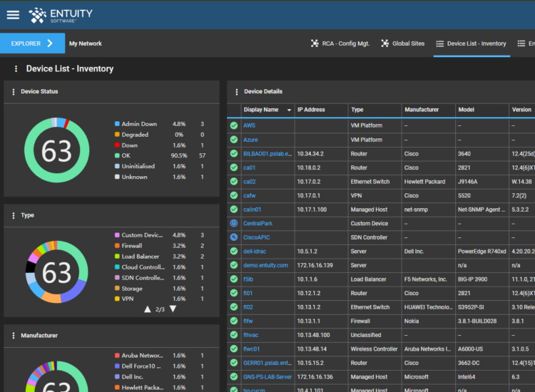Open the fl02 device link
The height and width of the screenshot is (392, 535).
248,307
